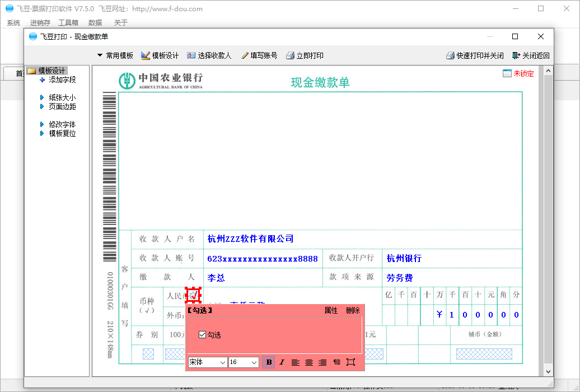Viewport: 580px width, 392px height.
Task: Select the account number ending in 8888
Action: [262, 259]
